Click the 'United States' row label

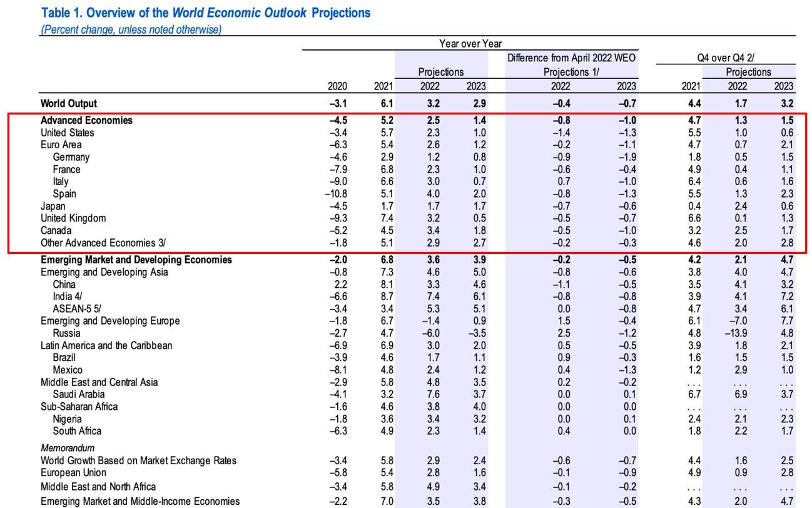pyautogui.click(x=68, y=133)
